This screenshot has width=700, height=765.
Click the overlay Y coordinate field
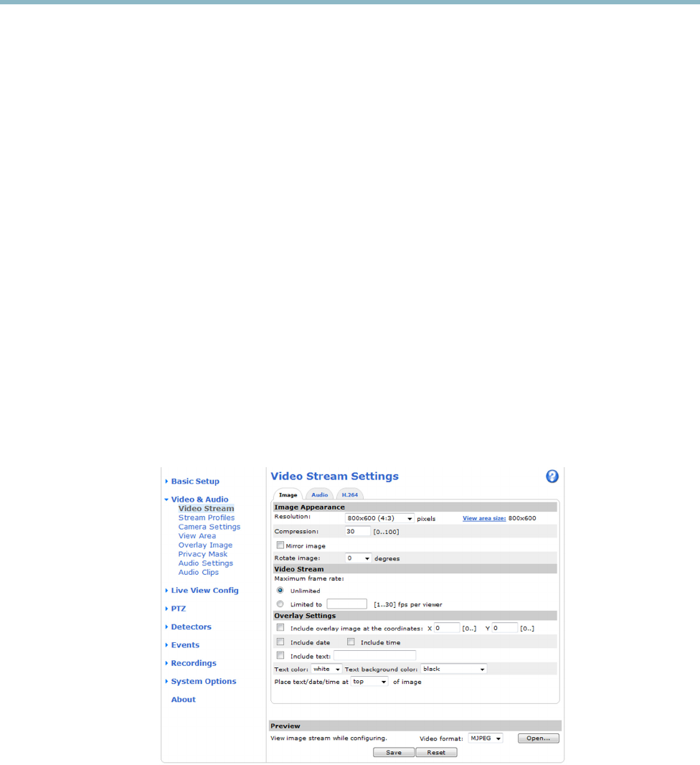[x=504, y=629]
